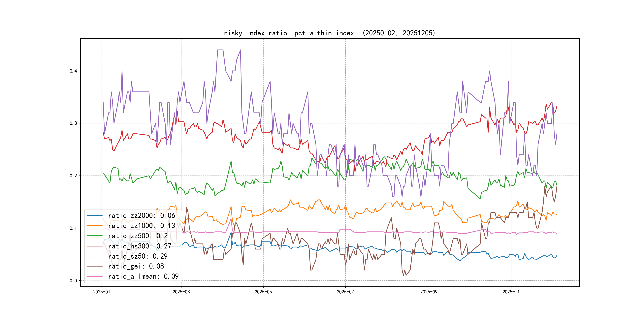Click the 0.2 y-axis tick label
Viewport: 644px width, 322px height.
(x=73, y=176)
